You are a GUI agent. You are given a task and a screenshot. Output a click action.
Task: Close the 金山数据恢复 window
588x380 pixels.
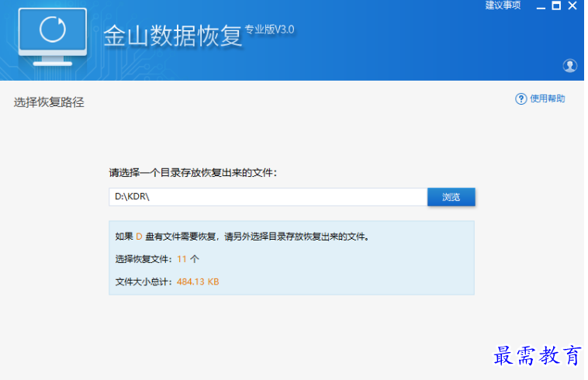(572, 5)
